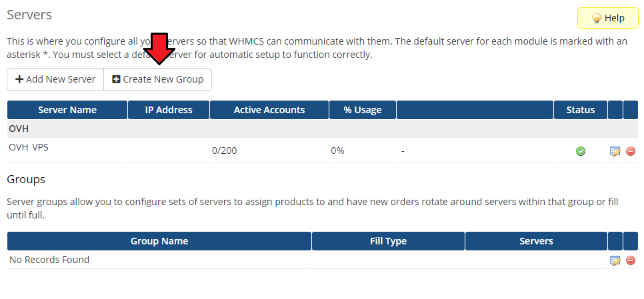644x299 pixels.
Task: Click the % Usage column header
Action: pos(363,110)
